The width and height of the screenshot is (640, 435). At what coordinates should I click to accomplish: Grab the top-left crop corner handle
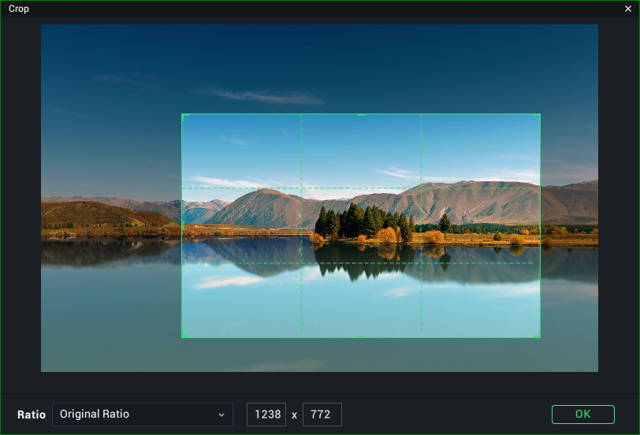pos(183,116)
